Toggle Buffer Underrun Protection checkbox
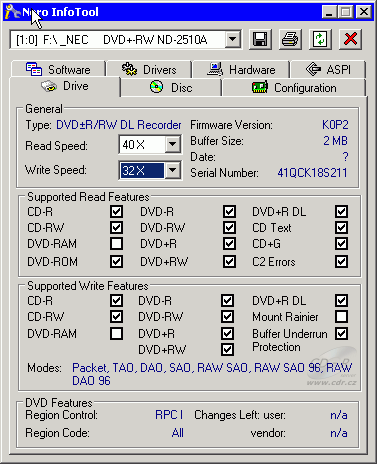The height and width of the screenshot is (464, 377). 342,334
